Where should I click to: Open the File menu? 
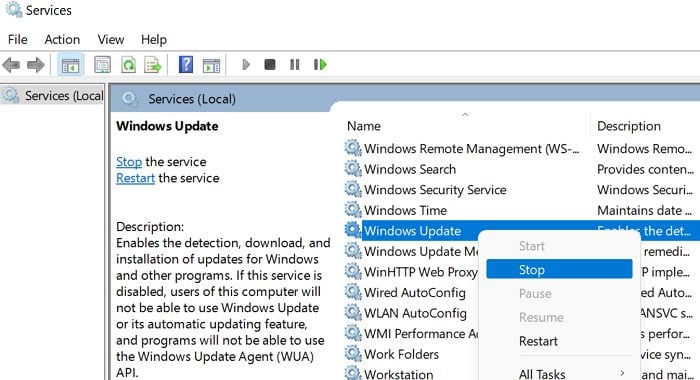pos(18,40)
